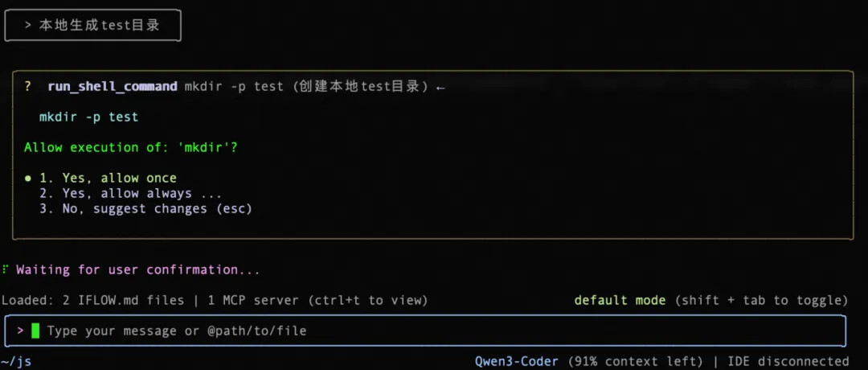Image resolution: width=868 pixels, height=370 pixels.
Task: Click the green cursor block in message input
Action: [35, 331]
